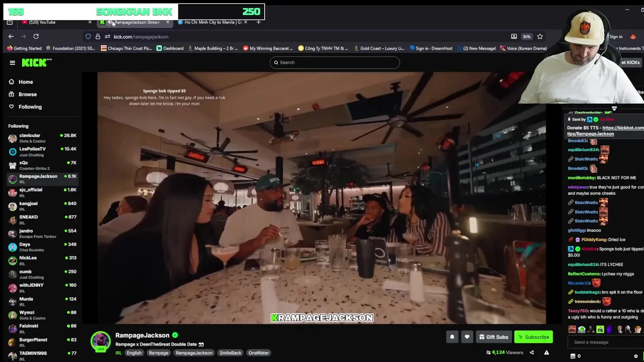The height and width of the screenshot is (362, 644).
Task: Click RampageJackson channel avatar
Action: [100, 341]
